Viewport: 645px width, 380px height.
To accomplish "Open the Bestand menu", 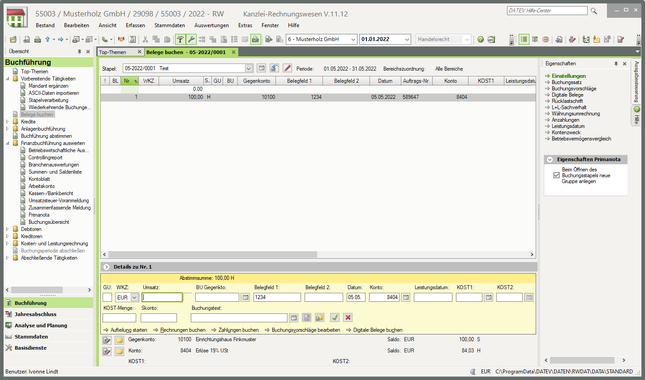I will (45, 25).
